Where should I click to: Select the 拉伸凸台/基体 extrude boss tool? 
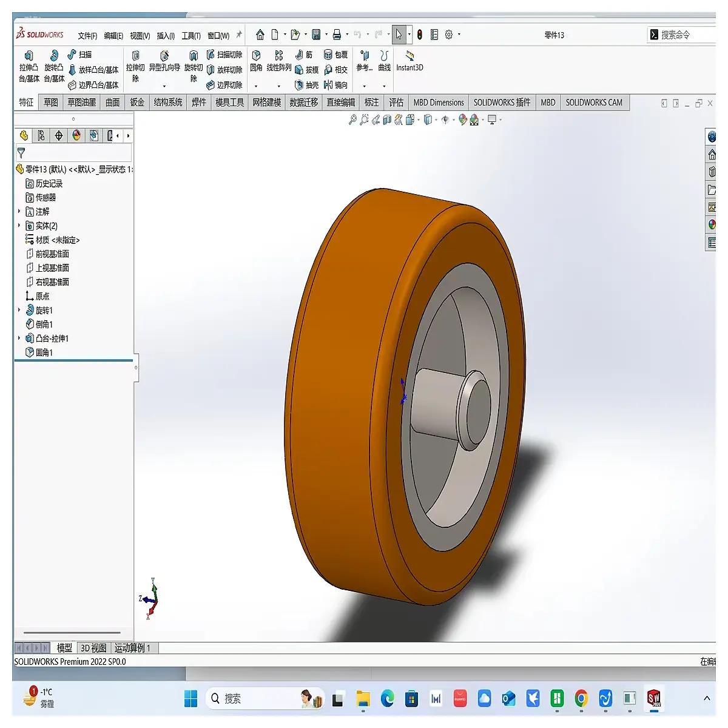click(29, 66)
